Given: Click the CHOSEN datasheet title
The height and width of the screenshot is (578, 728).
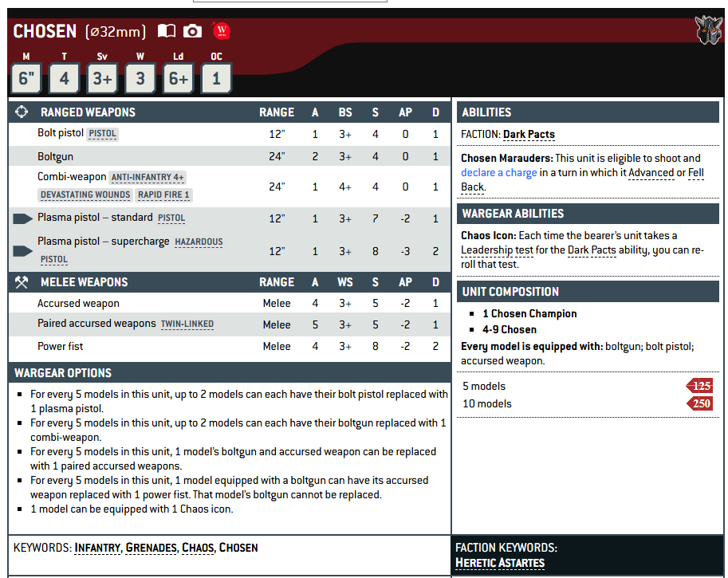Looking at the screenshot, I should click(45, 32).
